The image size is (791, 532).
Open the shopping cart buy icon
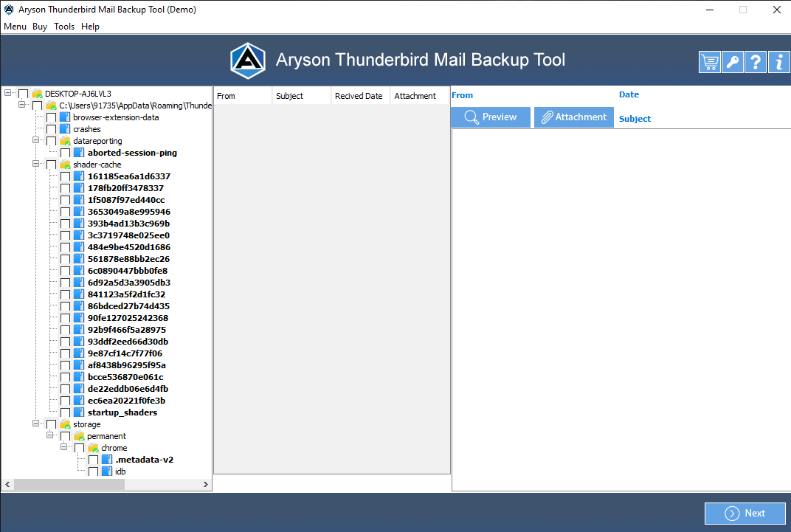(x=709, y=62)
